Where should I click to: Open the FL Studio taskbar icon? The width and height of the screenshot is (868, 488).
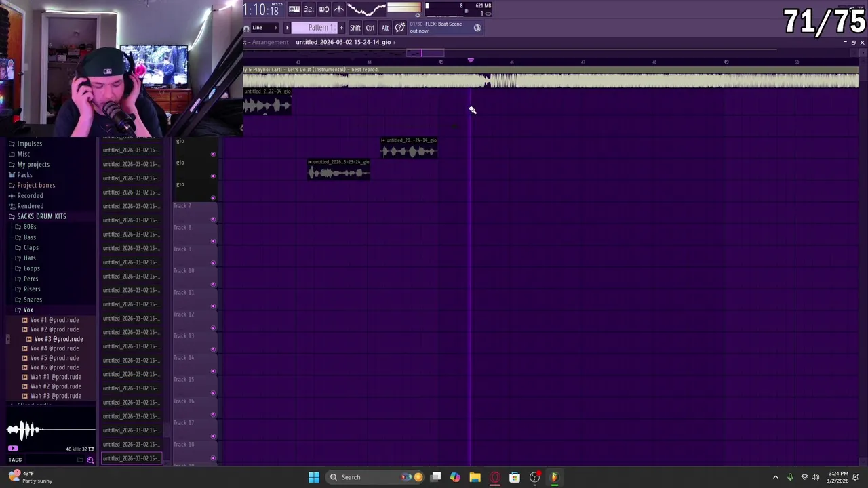[x=554, y=477]
